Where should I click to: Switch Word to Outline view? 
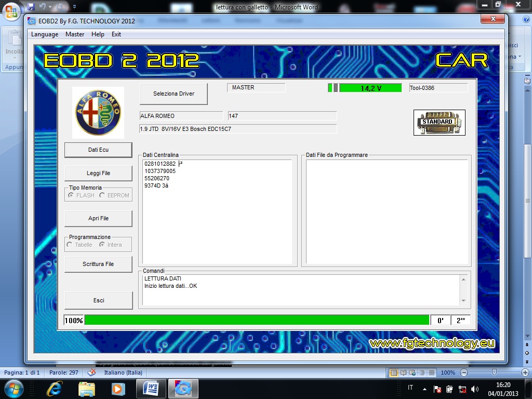click(x=422, y=373)
